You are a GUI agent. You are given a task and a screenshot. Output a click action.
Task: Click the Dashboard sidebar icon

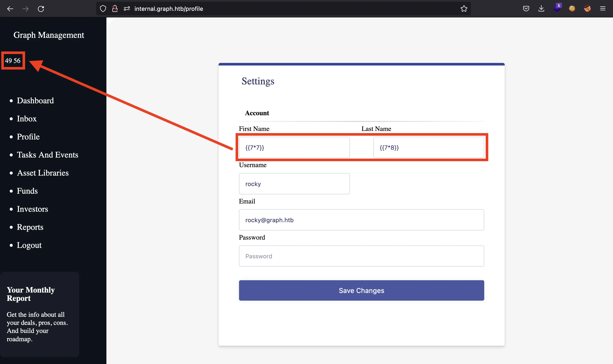pos(35,101)
